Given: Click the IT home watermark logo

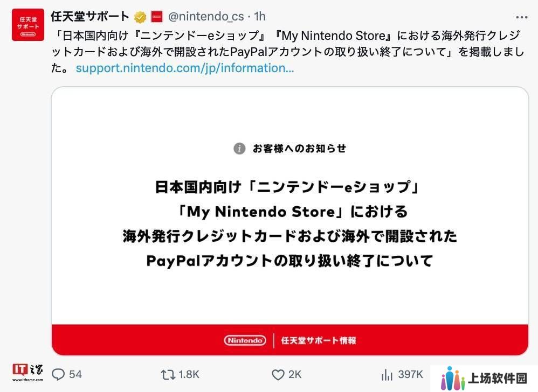Looking at the screenshot, I should pos(27,371).
